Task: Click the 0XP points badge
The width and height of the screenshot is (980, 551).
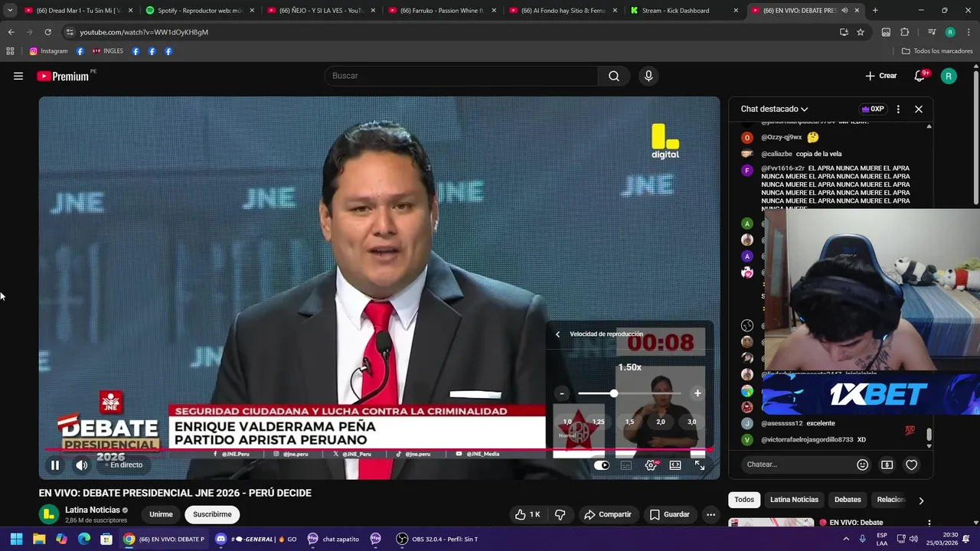Action: coord(873,109)
